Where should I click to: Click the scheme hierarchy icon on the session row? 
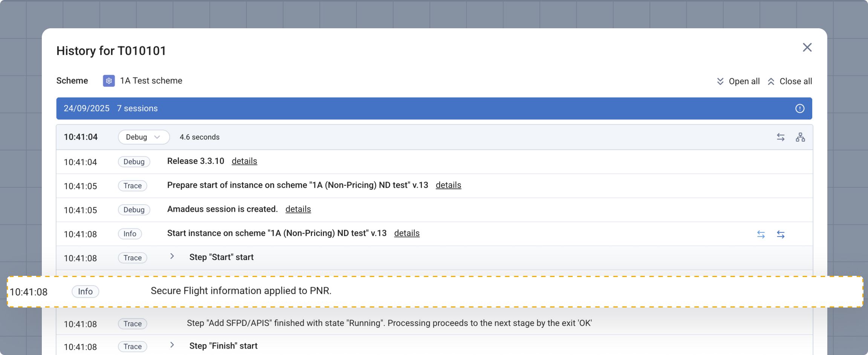[800, 137]
